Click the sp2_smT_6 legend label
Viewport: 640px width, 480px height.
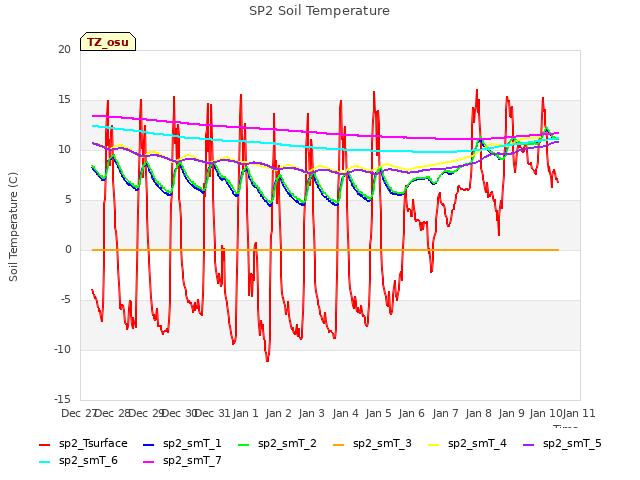88,461
